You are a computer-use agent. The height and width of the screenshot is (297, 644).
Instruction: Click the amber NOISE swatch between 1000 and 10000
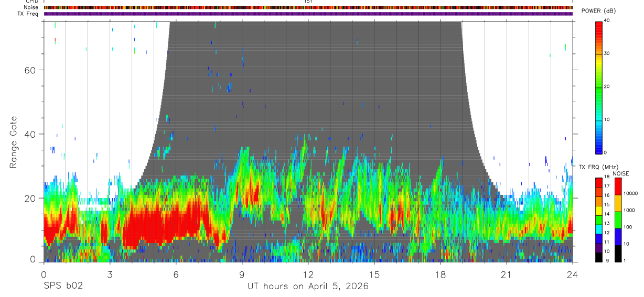[x=617, y=203]
